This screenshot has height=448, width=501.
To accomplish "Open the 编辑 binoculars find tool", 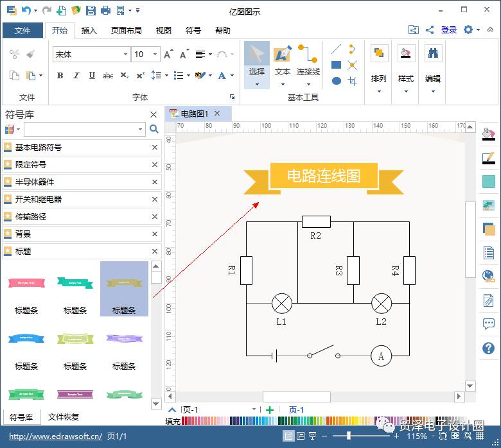I will click(x=433, y=69).
